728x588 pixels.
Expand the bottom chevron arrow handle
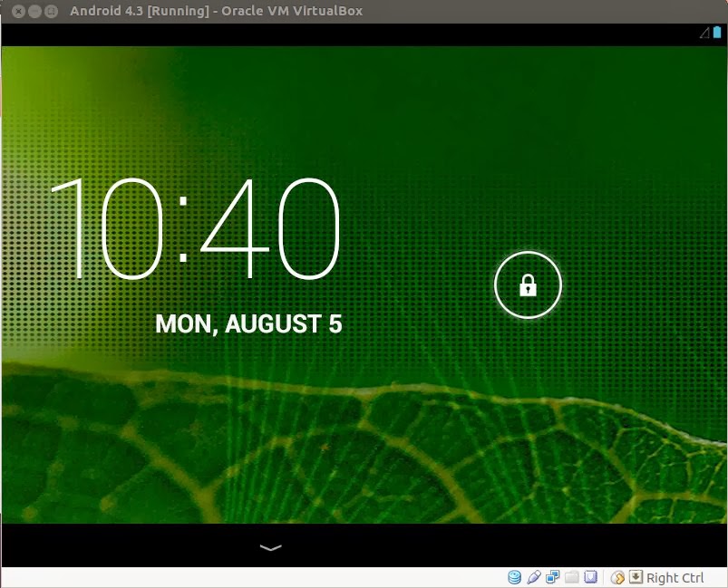(x=270, y=547)
